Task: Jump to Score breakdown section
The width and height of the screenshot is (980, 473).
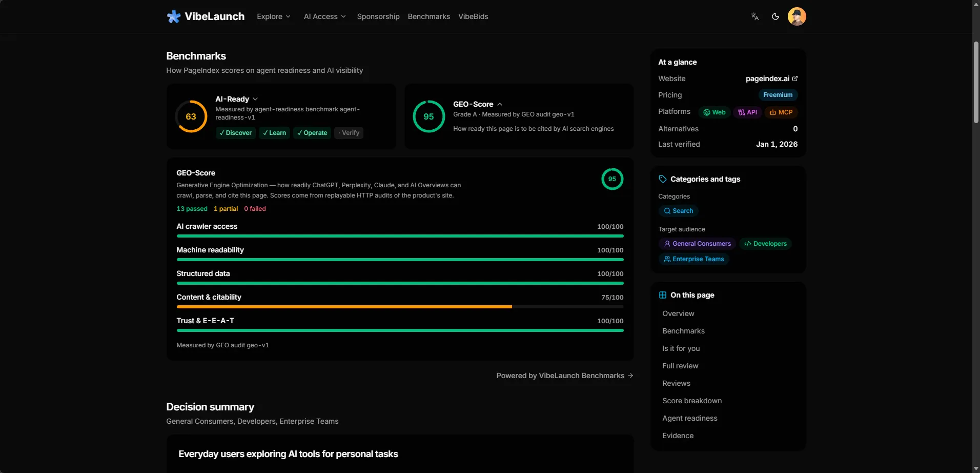Action: tap(692, 401)
